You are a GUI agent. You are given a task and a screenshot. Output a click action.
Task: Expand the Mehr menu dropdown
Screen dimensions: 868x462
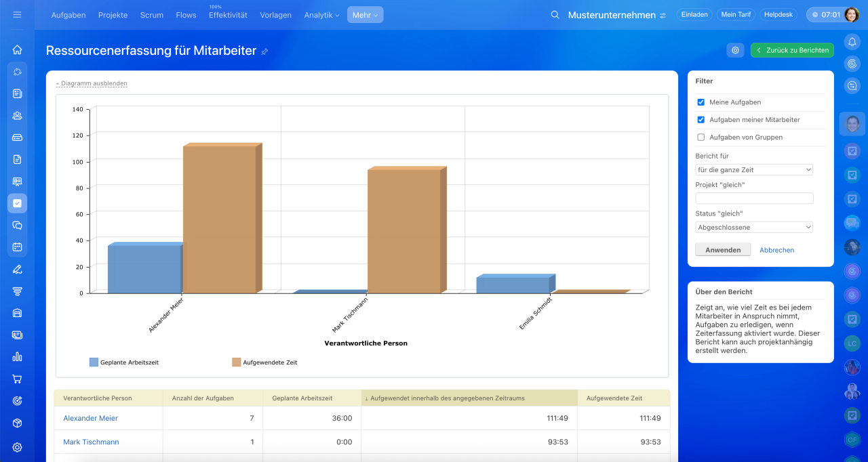(365, 15)
